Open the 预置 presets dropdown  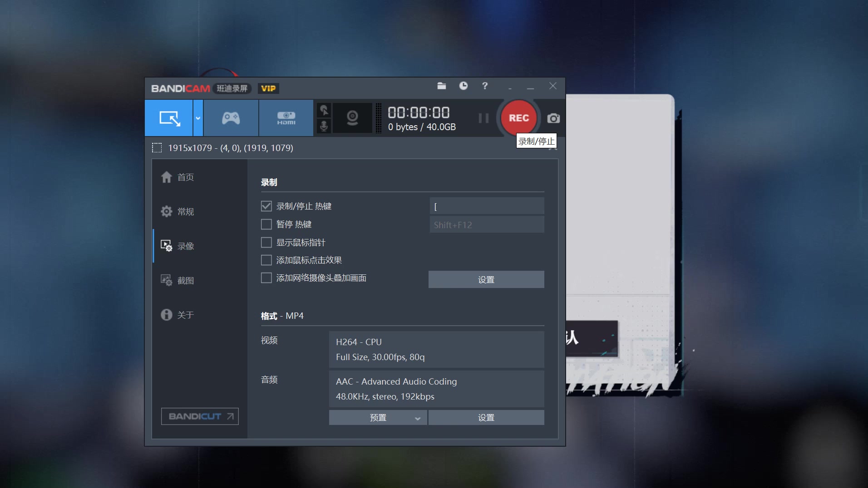378,418
